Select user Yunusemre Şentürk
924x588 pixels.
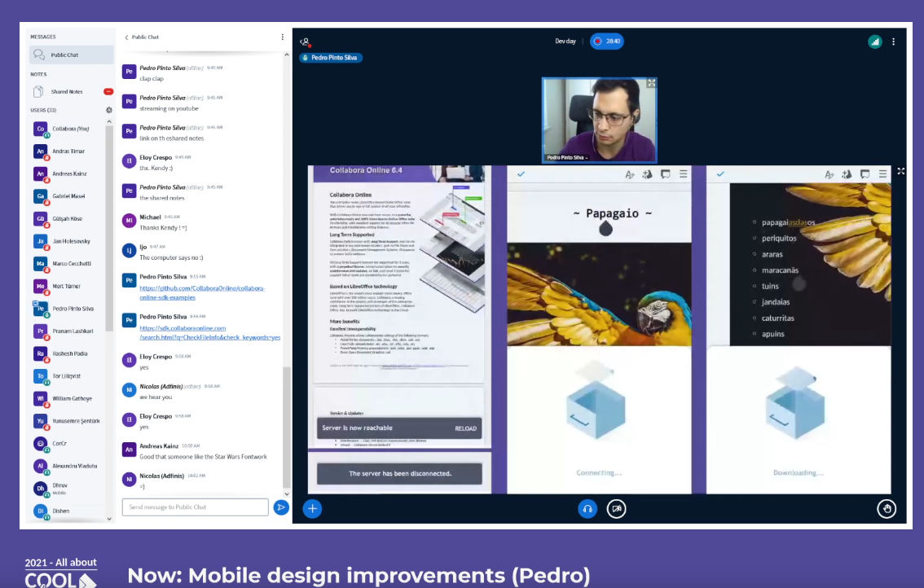pos(68,421)
